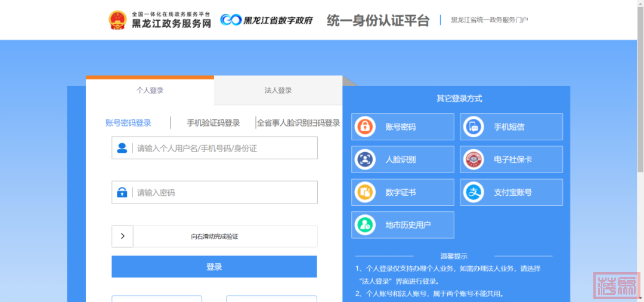Pick the 数字证书 certificate icon
644x302 pixels.
364,192
